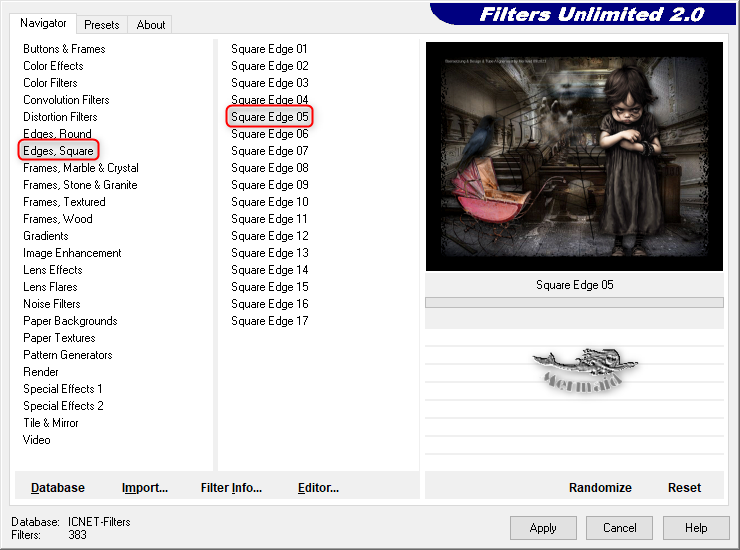740x550 pixels.
Task: Pick Square Edge 09 filter
Action: [270, 185]
